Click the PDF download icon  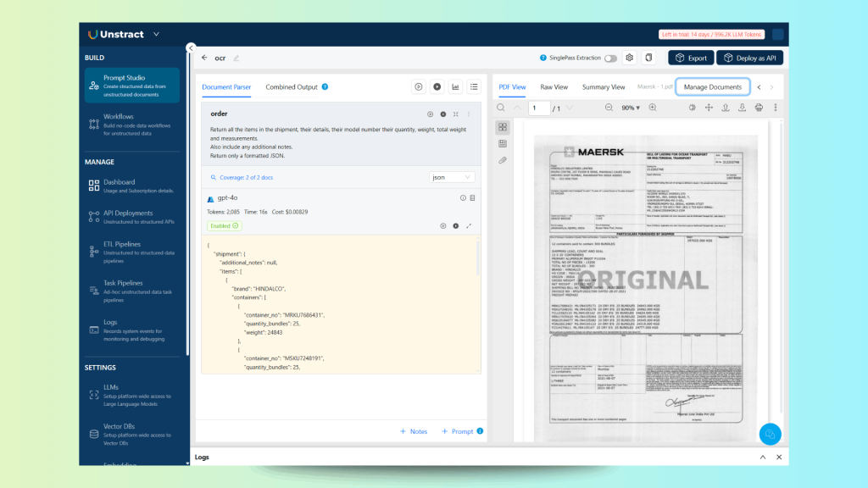click(x=742, y=108)
